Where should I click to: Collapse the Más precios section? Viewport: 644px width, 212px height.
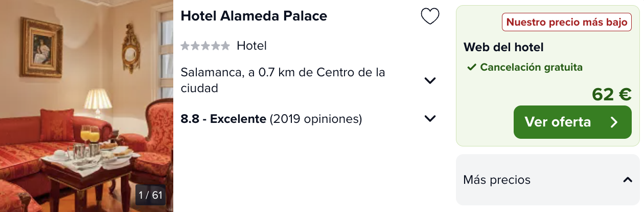pyautogui.click(x=628, y=180)
